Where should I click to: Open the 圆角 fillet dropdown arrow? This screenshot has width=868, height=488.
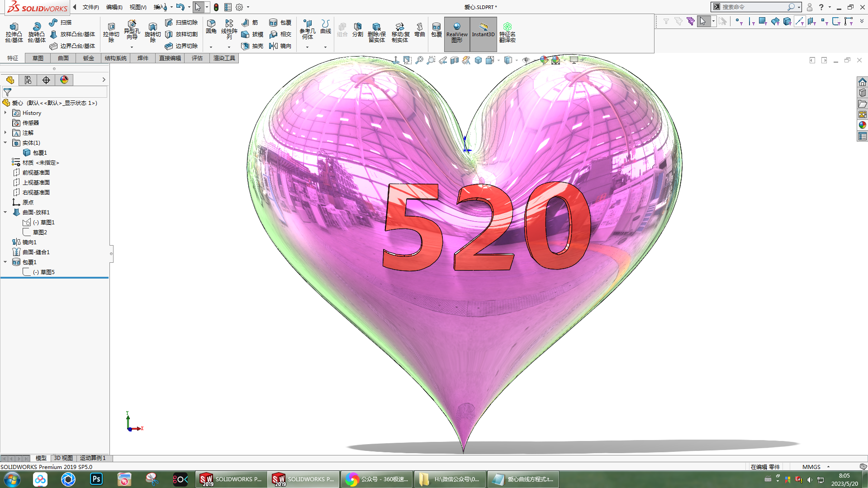tap(211, 47)
